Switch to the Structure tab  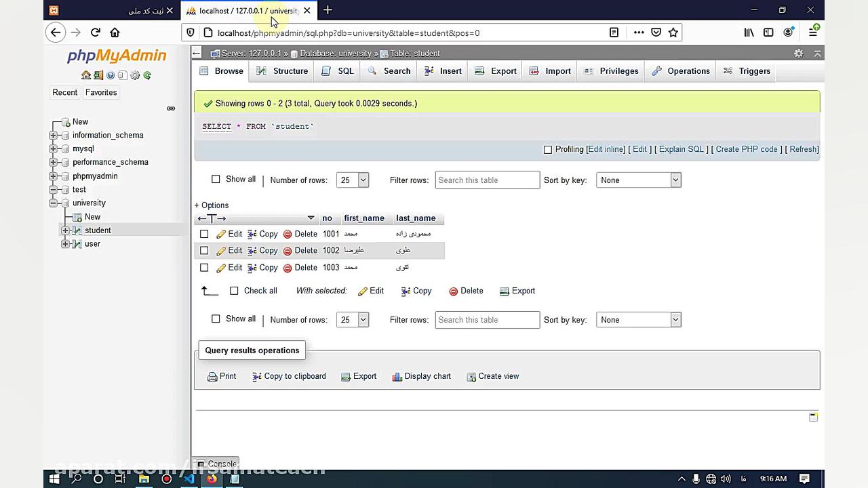click(283, 71)
